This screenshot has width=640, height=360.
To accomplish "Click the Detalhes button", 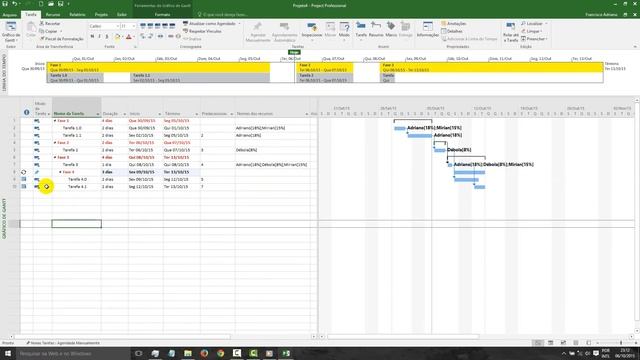I will tap(452, 31).
